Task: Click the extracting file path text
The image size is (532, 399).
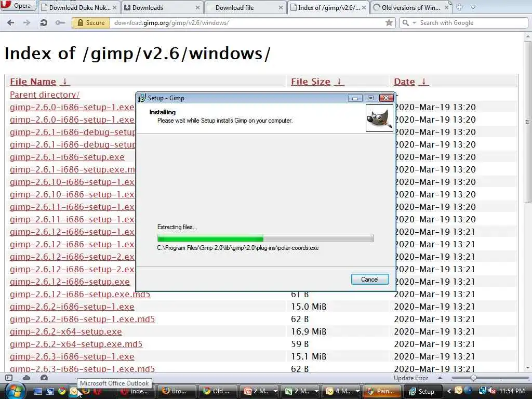Action: pos(238,248)
